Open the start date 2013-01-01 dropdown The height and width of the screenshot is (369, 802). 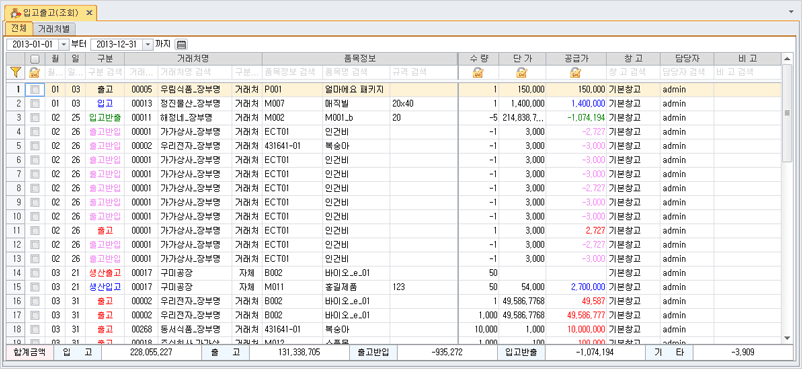[64, 45]
